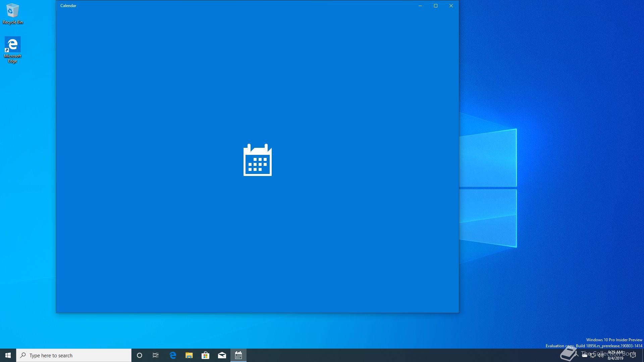Viewport: 644px width, 362px height.
Task: Close the Calendar window
Action: pyautogui.click(x=451, y=6)
